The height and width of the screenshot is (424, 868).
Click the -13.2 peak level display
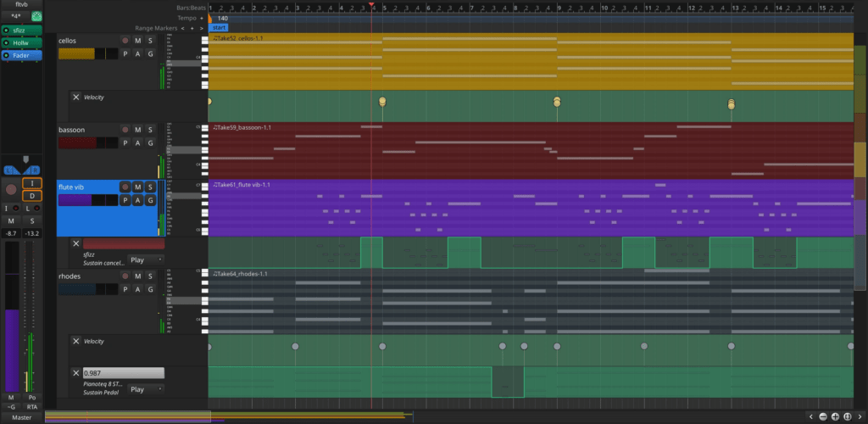point(32,233)
